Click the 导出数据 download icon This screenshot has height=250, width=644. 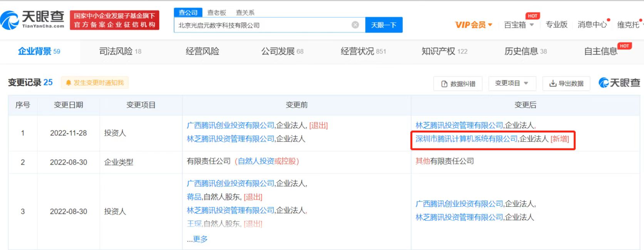pos(553,83)
